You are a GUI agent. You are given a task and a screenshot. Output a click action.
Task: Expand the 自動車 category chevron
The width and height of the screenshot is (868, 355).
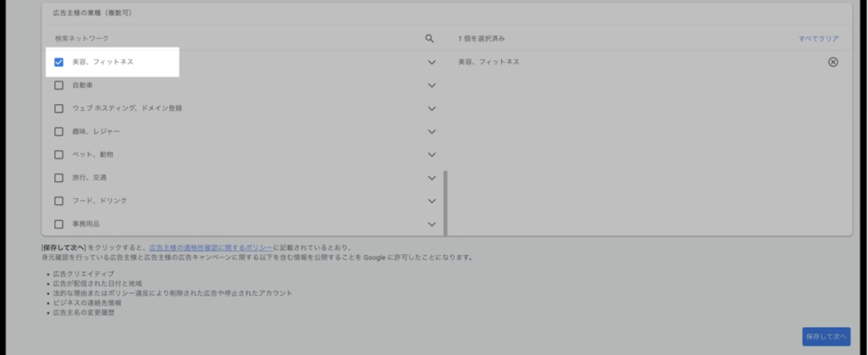point(431,86)
